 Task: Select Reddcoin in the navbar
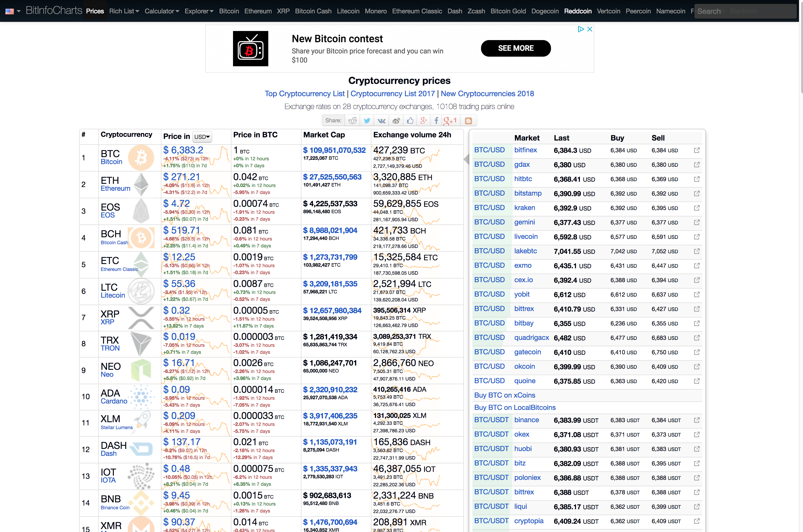point(578,11)
